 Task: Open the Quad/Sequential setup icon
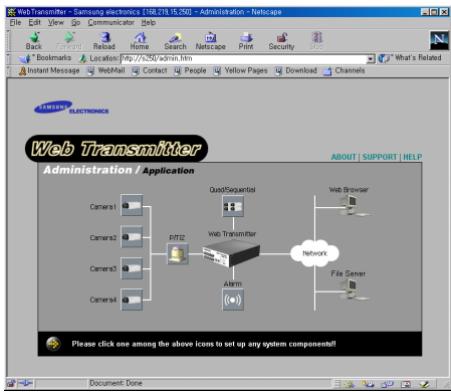click(233, 206)
